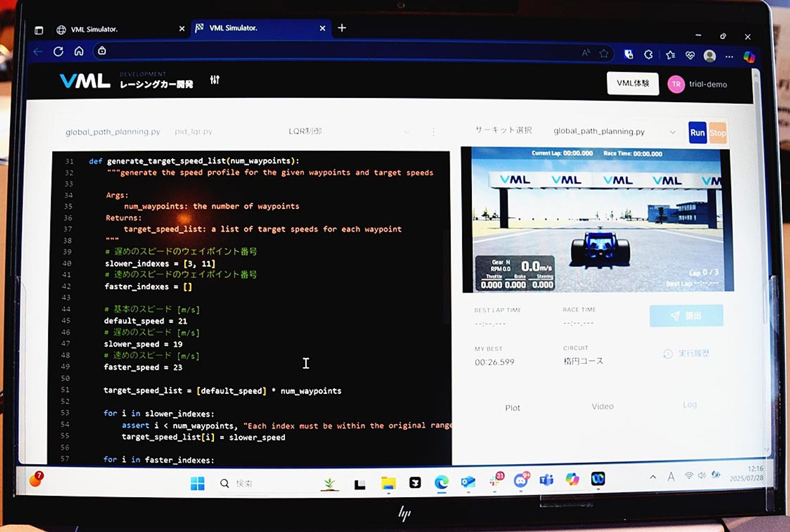Select the Plot tab
790x532 pixels.
512,408
